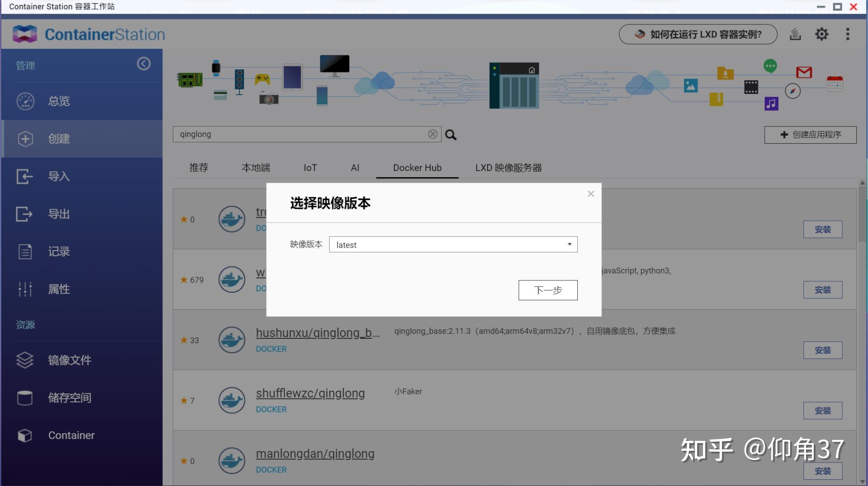Open the 镜像文件 images list
Viewport: 868px width, 486px height.
(70, 360)
